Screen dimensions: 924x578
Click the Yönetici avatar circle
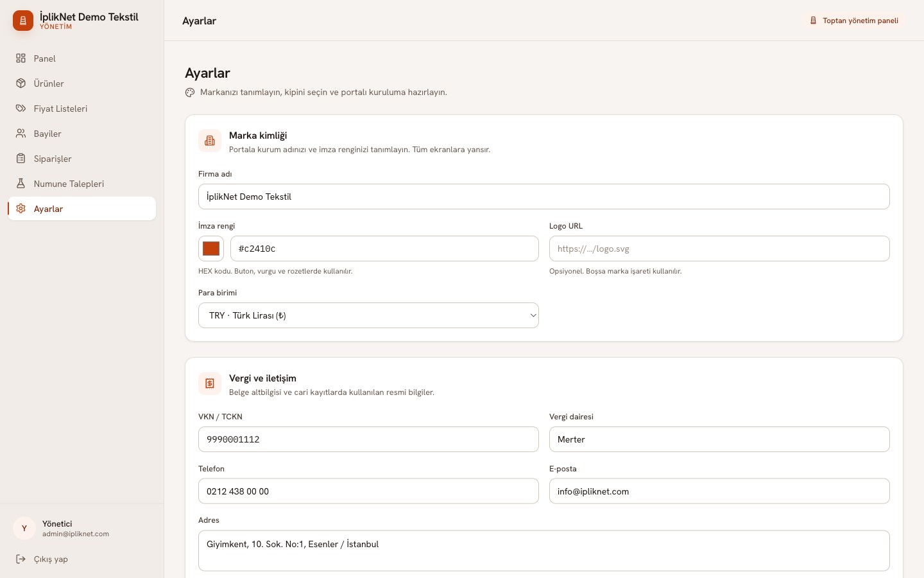(24, 528)
